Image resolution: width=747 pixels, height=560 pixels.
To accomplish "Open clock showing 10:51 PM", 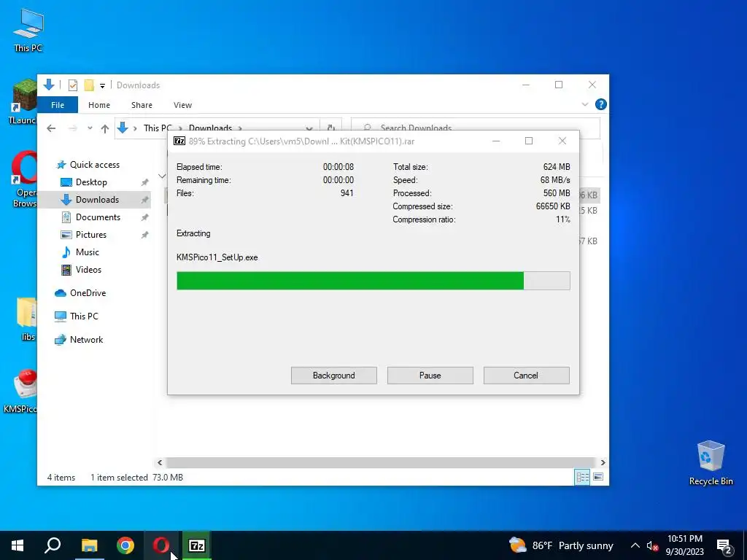I will (x=684, y=545).
